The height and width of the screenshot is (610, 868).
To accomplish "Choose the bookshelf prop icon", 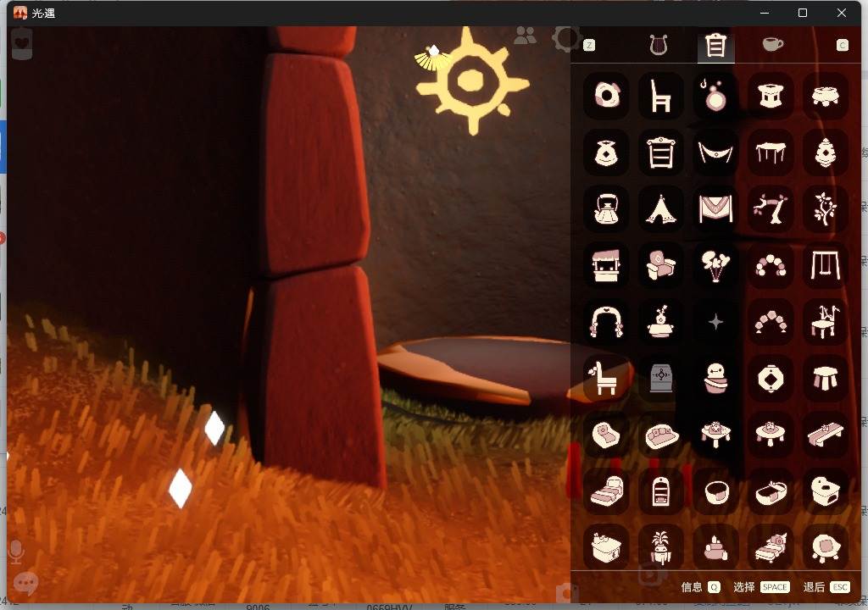I will click(x=660, y=152).
